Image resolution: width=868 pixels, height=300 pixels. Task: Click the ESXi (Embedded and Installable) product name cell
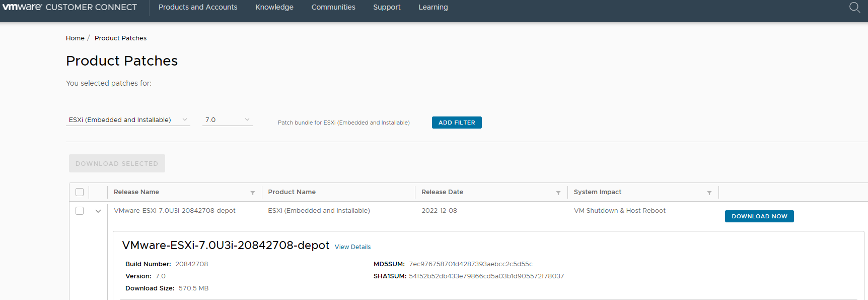(x=319, y=211)
